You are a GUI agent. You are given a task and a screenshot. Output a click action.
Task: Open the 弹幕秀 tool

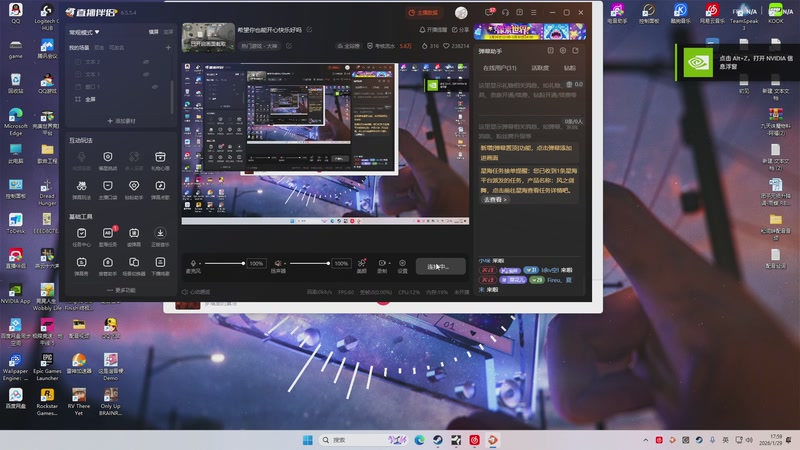(x=81, y=266)
